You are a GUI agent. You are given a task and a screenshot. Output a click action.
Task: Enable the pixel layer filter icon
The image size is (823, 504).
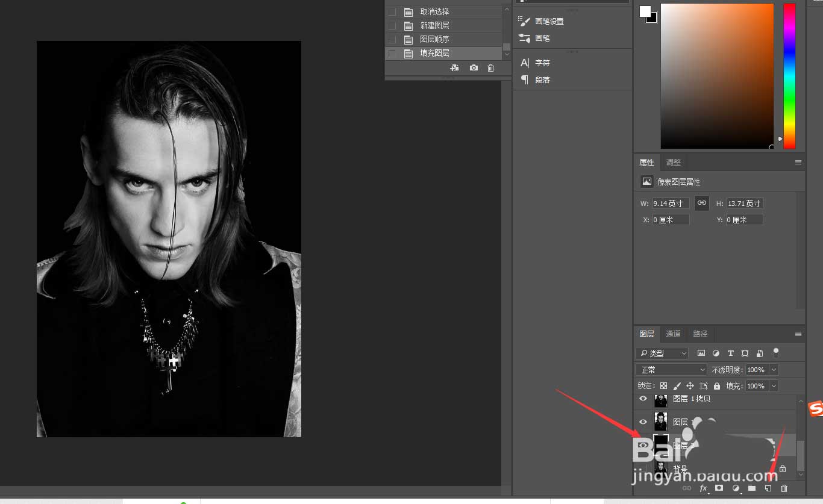[x=701, y=353]
